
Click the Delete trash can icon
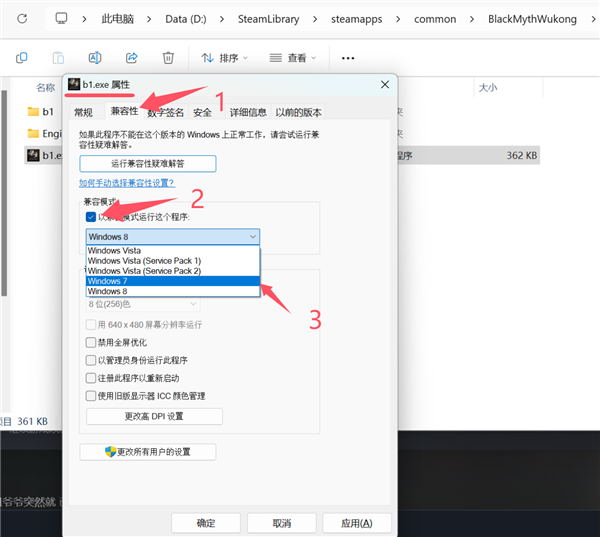[168, 58]
